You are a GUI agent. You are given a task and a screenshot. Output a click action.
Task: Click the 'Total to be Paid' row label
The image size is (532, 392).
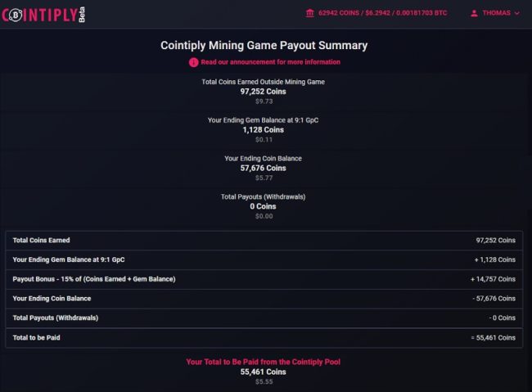click(38, 337)
